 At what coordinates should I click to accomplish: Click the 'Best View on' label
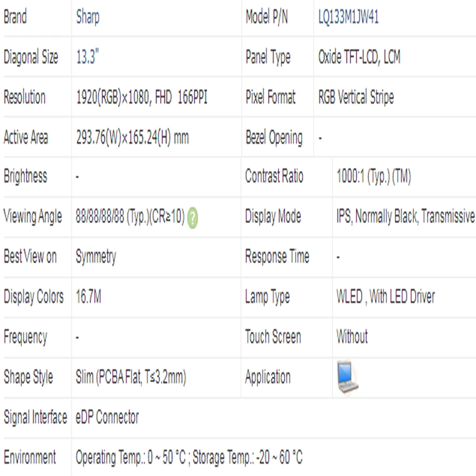30,256
